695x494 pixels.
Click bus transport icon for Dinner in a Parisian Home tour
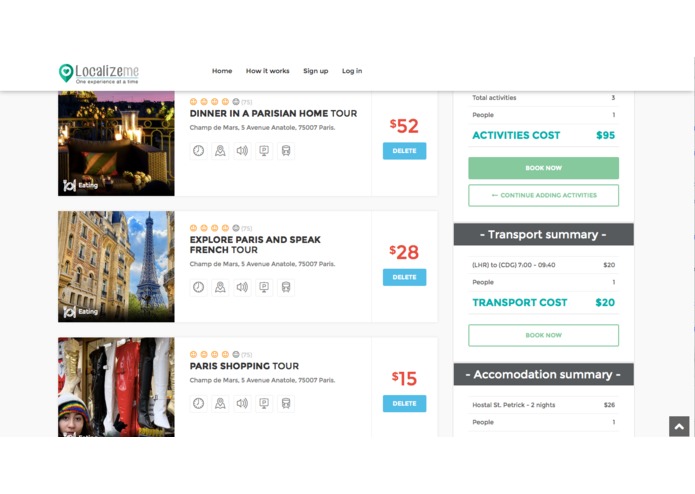click(x=286, y=151)
